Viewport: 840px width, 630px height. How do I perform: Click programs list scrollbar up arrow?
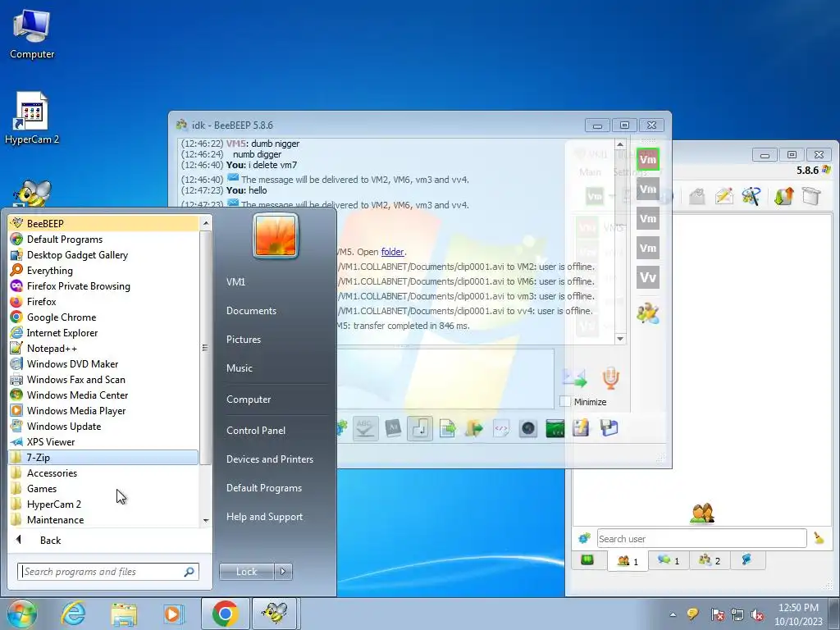[205, 222]
